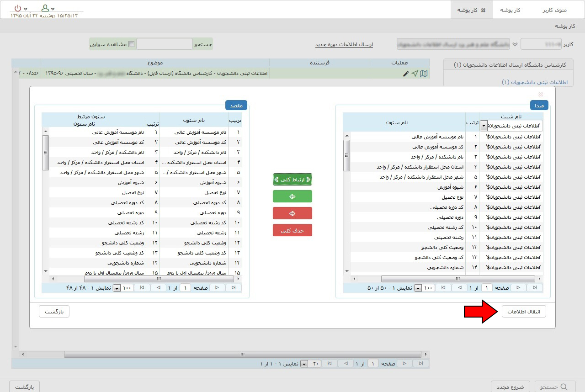Open page-size dropdown in destination (مقصد) grid
585x392 pixels.
point(117,288)
